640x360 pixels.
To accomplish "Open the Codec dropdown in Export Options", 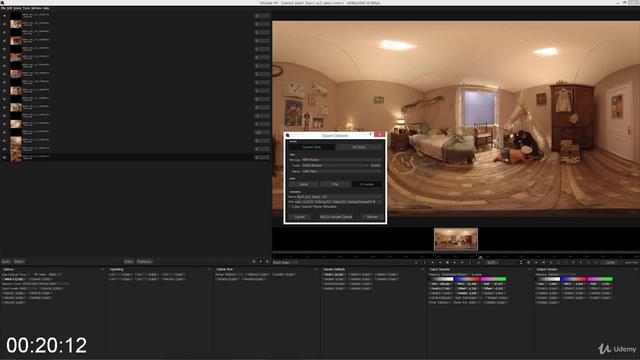I will (335, 165).
